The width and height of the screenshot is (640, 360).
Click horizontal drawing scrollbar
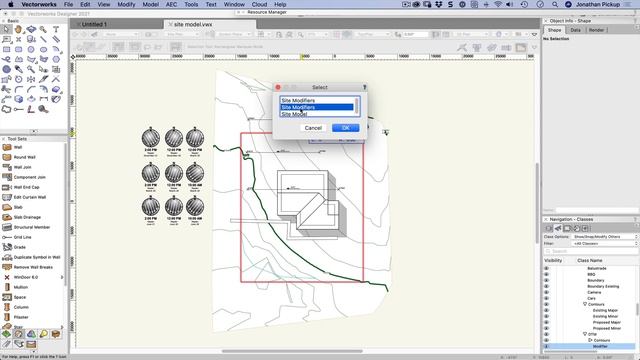point(292,351)
